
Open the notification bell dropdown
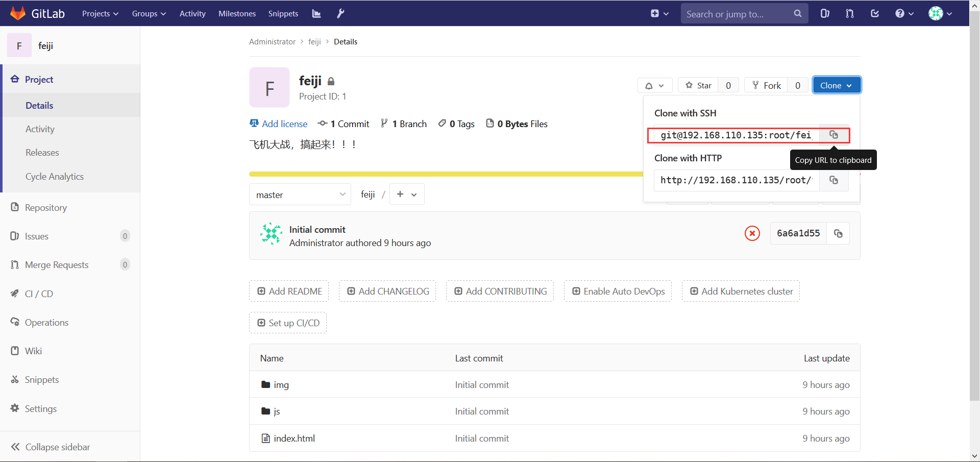click(x=654, y=85)
